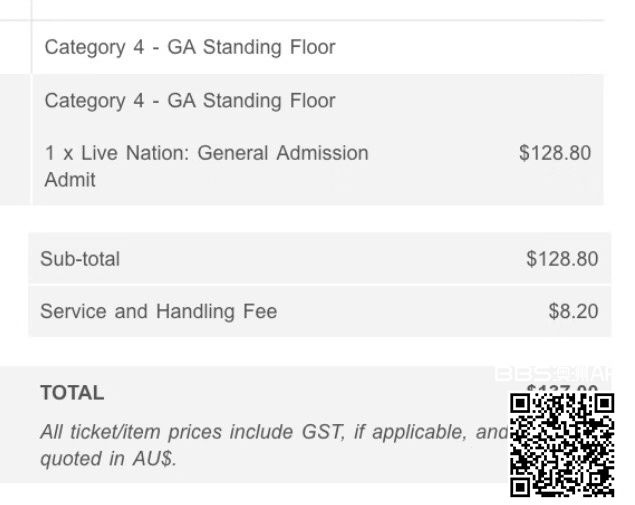Click the $8.20 fee amount
The image size is (635, 505).
[573, 311]
